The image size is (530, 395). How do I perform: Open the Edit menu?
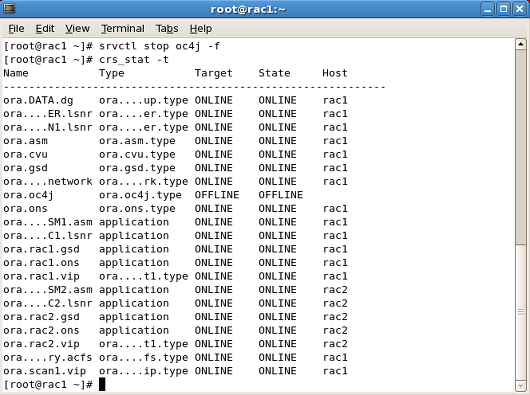pyautogui.click(x=45, y=29)
